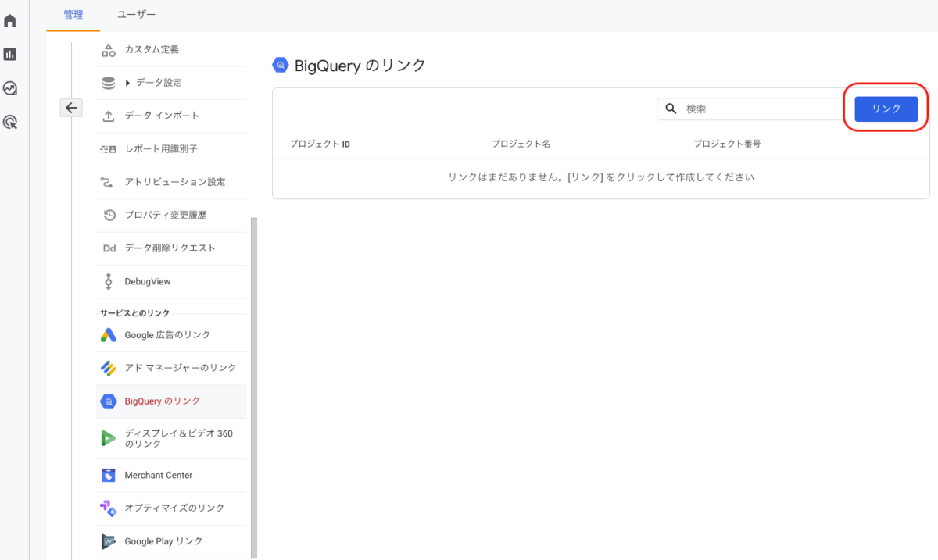This screenshot has height=560, width=938.
Task: Click the プロジェクト番号 column header
Action: (x=728, y=144)
